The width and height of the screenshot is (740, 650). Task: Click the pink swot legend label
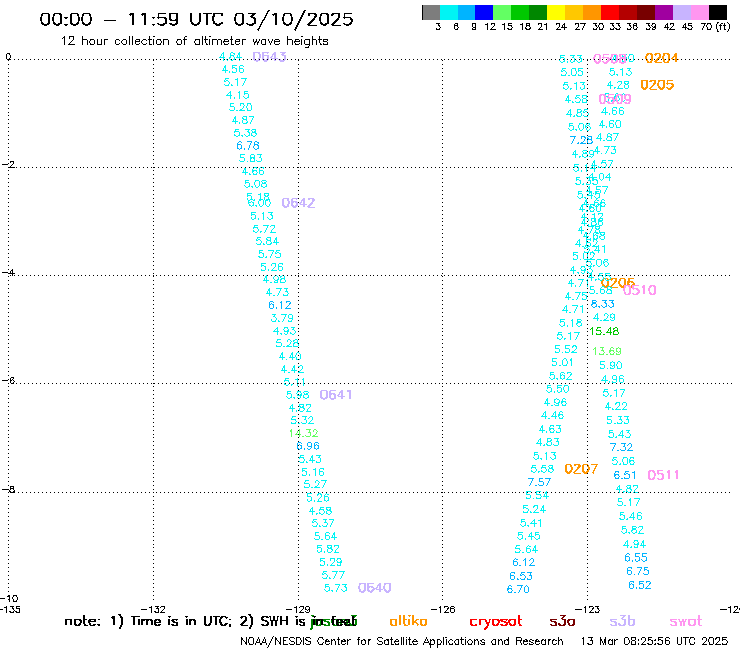point(686,621)
